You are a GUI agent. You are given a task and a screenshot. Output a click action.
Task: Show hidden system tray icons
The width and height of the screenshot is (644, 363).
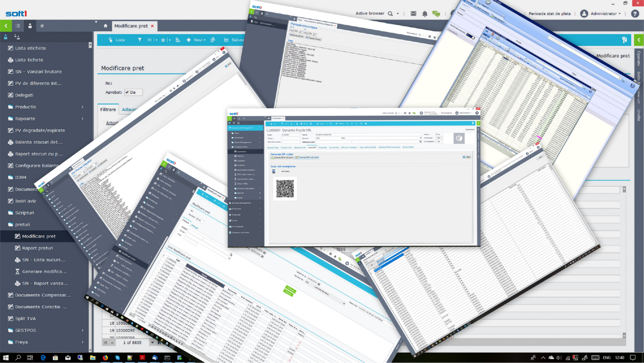pos(543,358)
